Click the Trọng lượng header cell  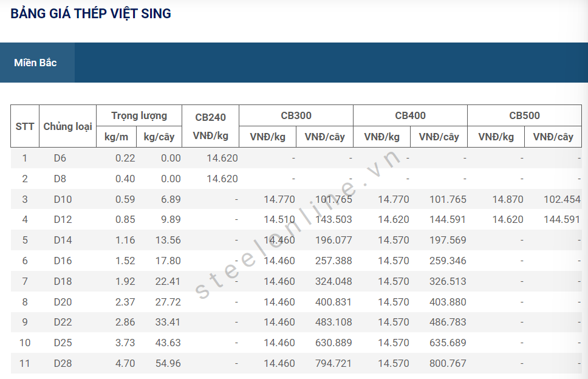coord(139,116)
